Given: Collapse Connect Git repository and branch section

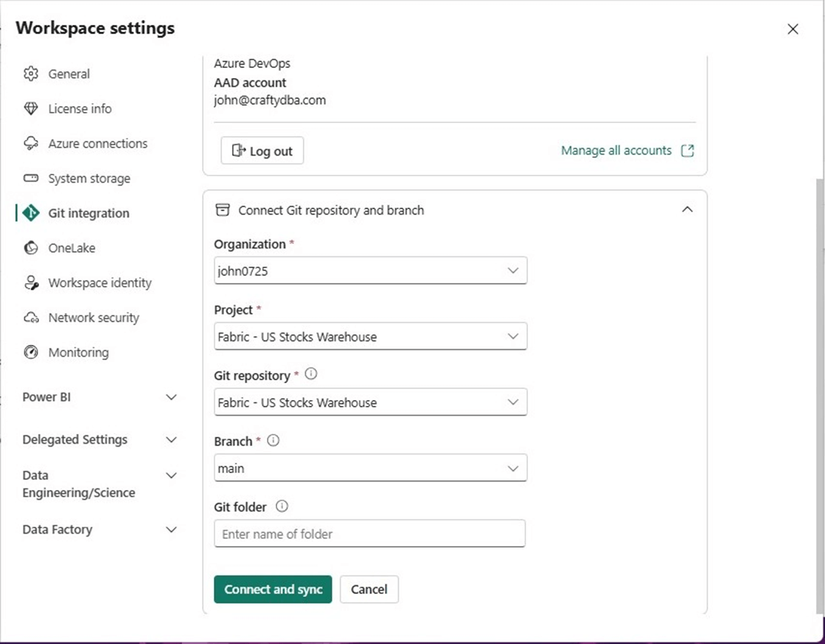Looking at the screenshot, I should coord(687,209).
